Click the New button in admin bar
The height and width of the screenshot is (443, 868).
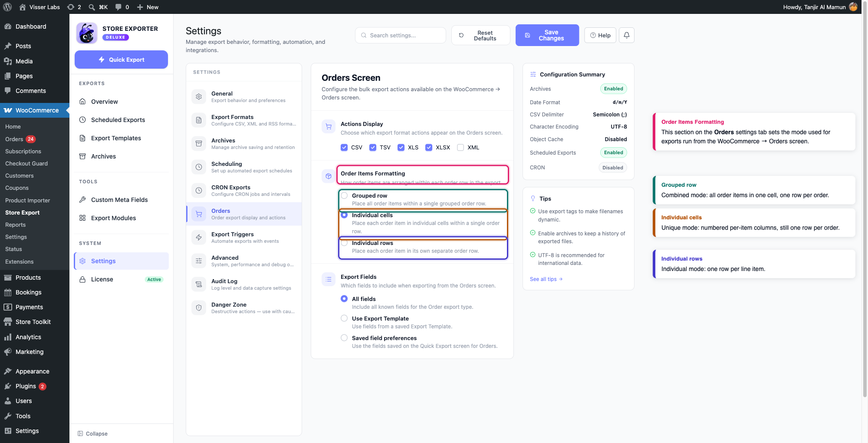[148, 7]
